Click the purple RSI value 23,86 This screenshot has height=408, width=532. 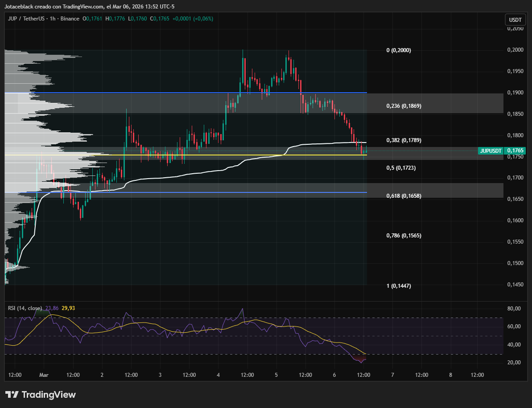point(52,308)
